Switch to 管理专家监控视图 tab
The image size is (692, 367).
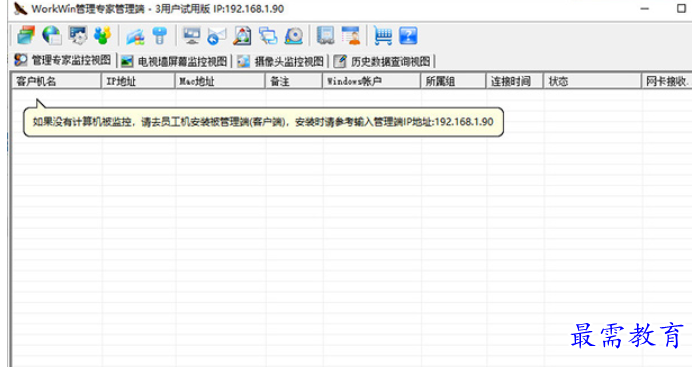coord(63,60)
